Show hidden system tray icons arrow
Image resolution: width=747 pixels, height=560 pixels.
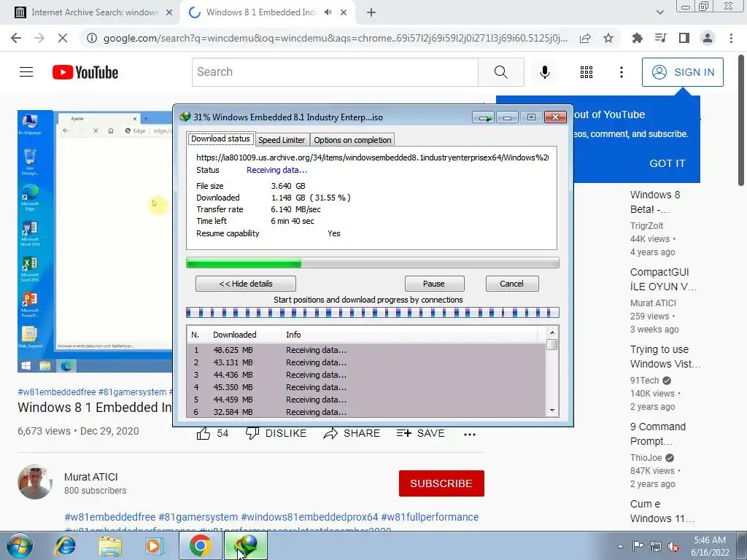coord(620,546)
